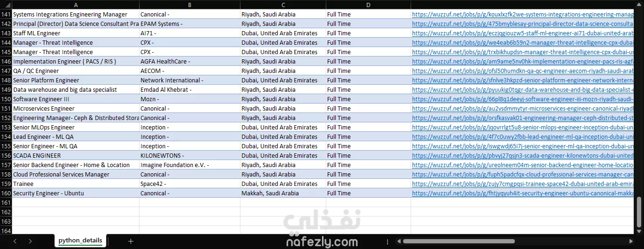This screenshot has height=249, width=644.
Task: Select company cell 'Network International -'
Action: pyautogui.click(x=190, y=80)
